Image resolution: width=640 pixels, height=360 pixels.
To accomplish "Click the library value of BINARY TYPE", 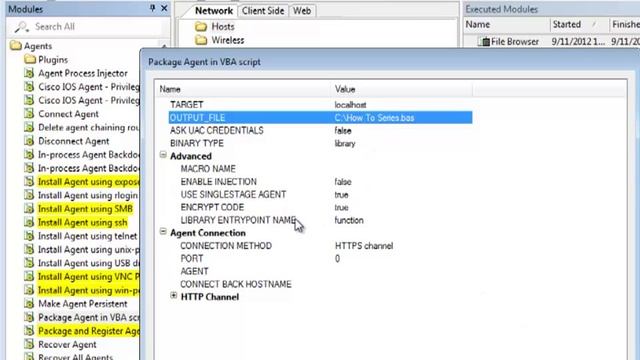I will click(x=345, y=144).
